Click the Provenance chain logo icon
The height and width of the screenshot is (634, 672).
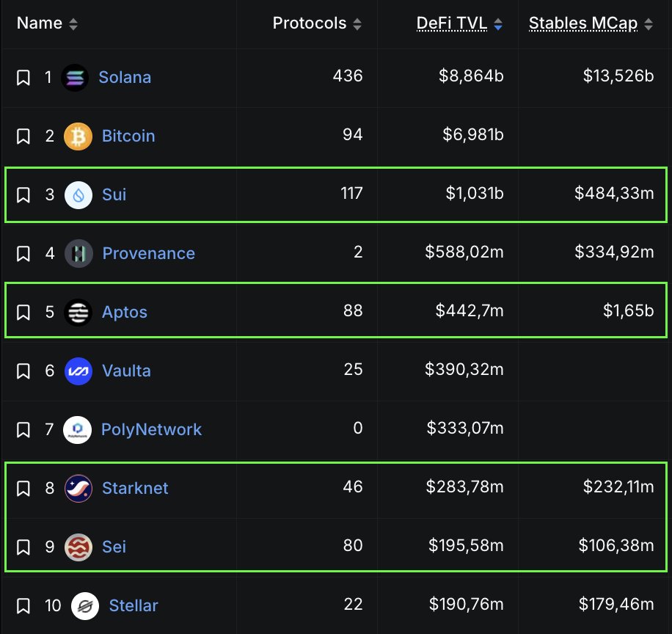[x=78, y=253]
